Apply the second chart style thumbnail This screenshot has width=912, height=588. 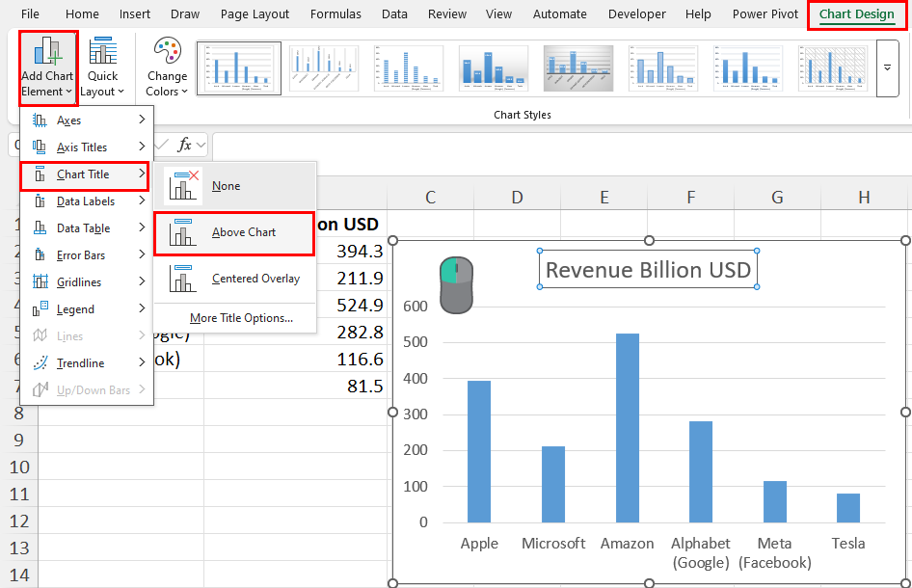324,68
